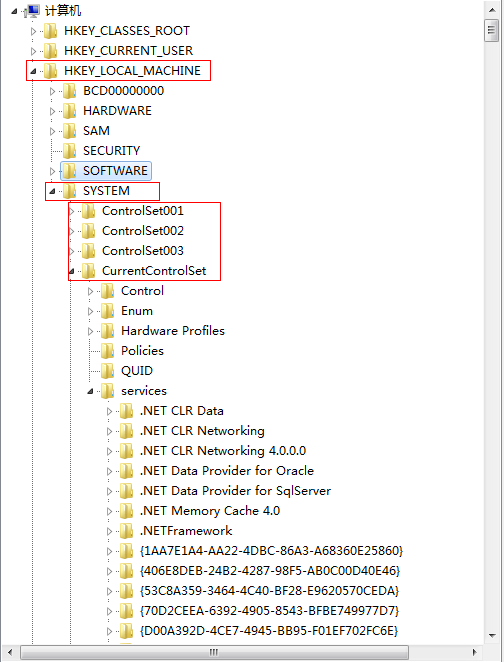Expand the ControlSet001 key
This screenshot has height=662, width=504.
[x=71, y=211]
